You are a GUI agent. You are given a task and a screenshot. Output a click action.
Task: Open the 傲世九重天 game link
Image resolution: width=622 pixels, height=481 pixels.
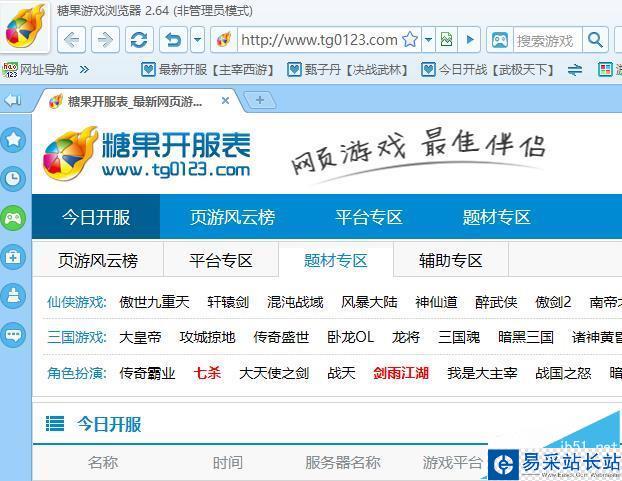tap(154, 302)
